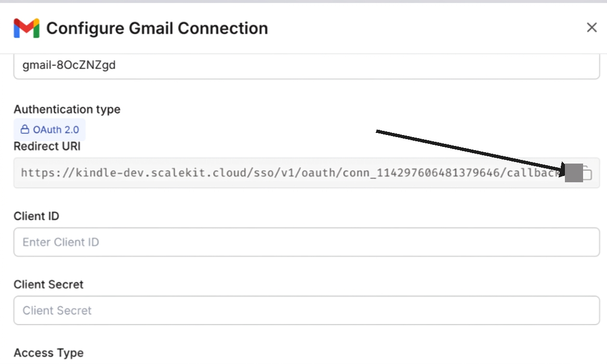
Task: Click the Redirect URI label
Action: pos(47,146)
